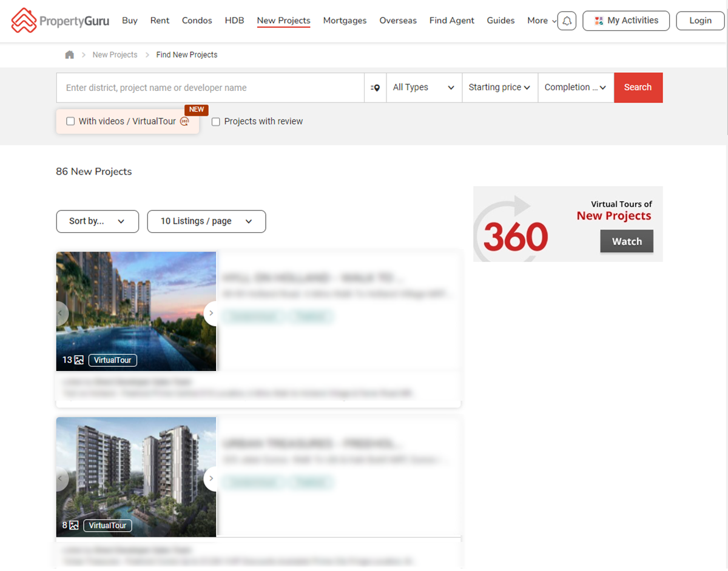The width and height of the screenshot is (728, 571).
Task: Click the 13 photos gallery icon
Action: click(79, 360)
